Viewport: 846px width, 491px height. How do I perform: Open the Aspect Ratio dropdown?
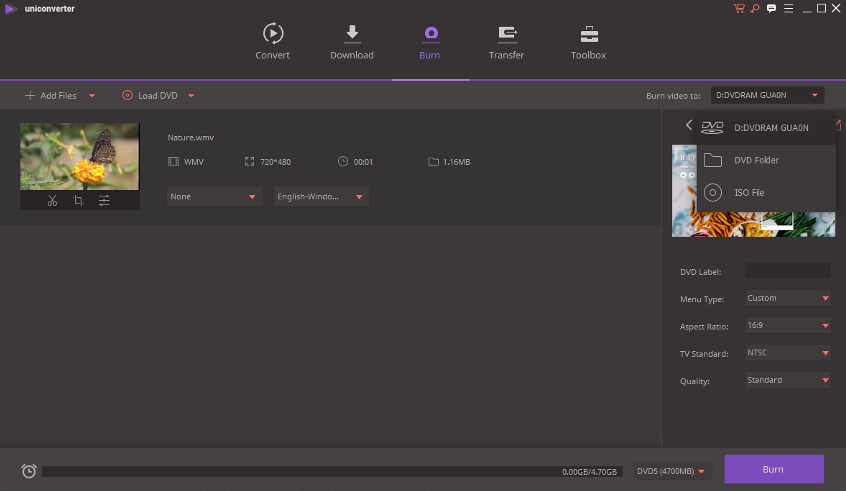tap(788, 325)
